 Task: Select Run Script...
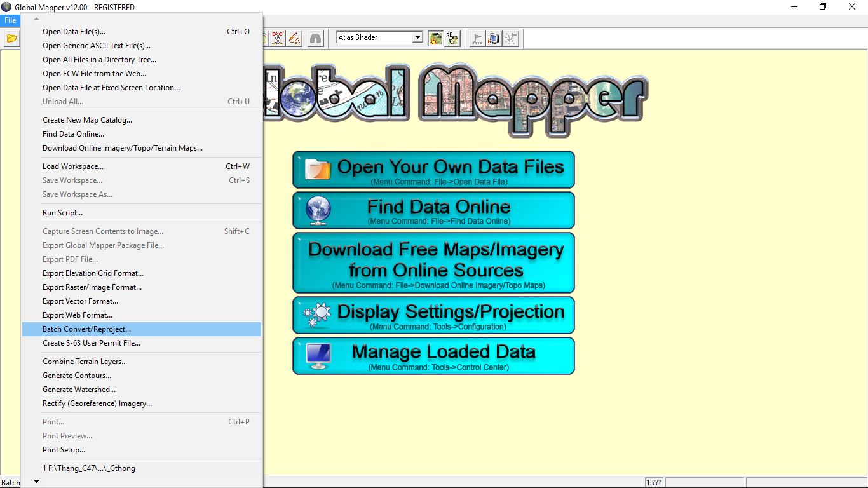(142, 213)
